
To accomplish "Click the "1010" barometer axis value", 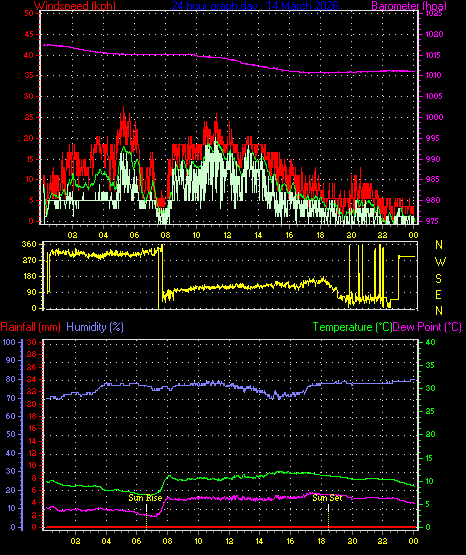I will coord(434,75).
